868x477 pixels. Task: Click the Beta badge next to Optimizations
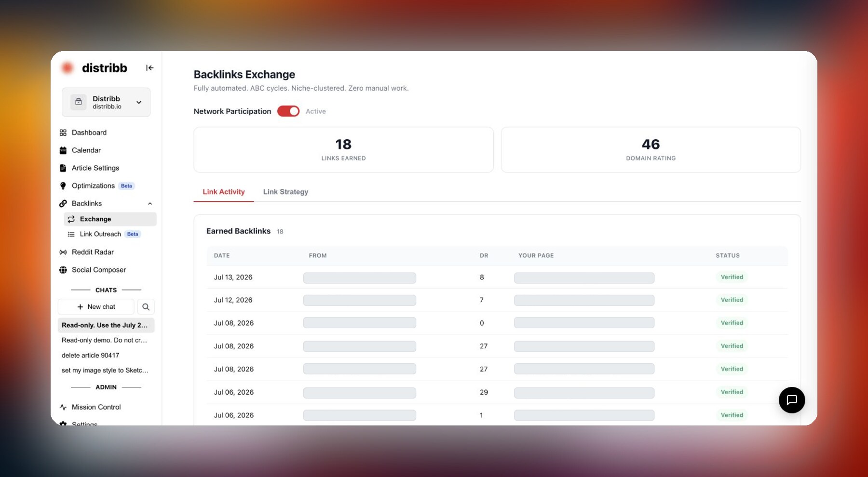point(126,186)
